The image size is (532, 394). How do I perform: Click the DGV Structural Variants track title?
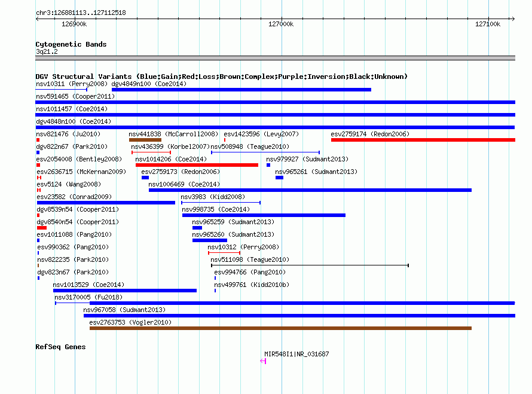(221, 77)
